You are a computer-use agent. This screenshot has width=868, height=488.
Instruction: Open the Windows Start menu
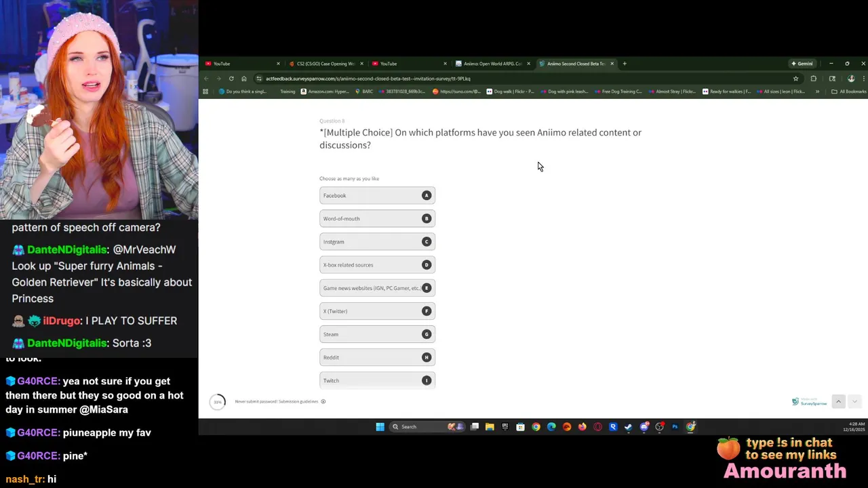click(380, 427)
